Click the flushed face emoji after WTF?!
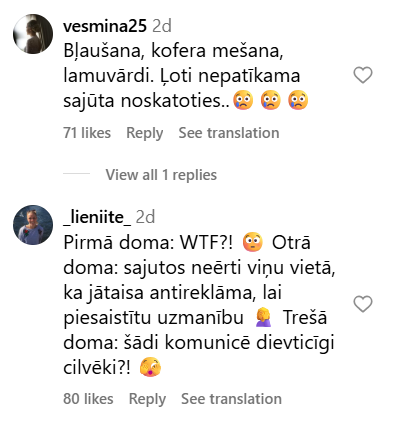 click(x=253, y=242)
